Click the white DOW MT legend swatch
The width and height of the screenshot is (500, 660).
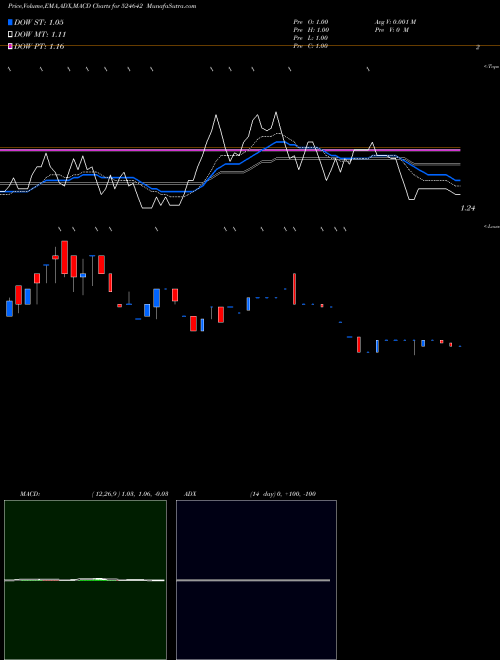coord(10,35)
